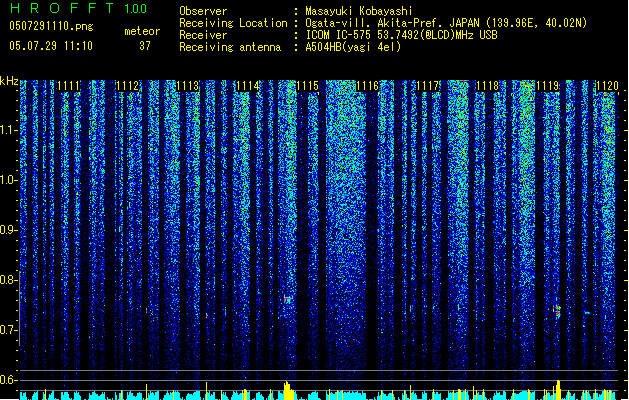The image size is (629, 400).
Task: Click the A504HB(yagi 4el) antenna text
Action: pos(353,47)
